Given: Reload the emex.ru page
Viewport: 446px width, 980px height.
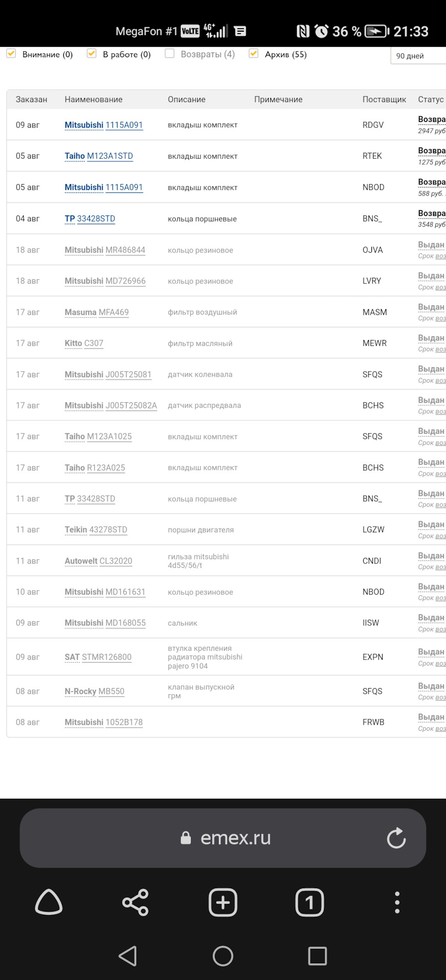Looking at the screenshot, I should pos(396,838).
